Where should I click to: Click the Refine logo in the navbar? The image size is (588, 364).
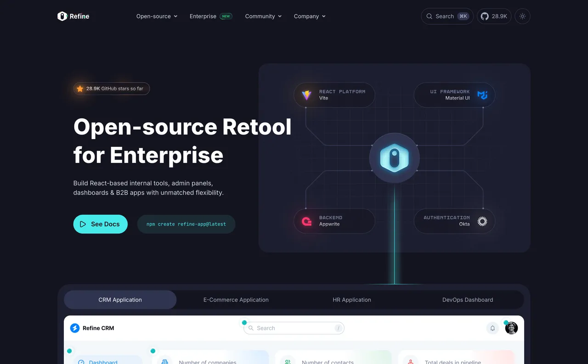73,16
